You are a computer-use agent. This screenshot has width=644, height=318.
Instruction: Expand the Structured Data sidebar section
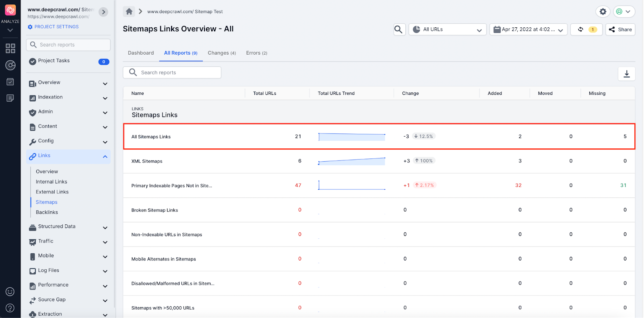105,228
